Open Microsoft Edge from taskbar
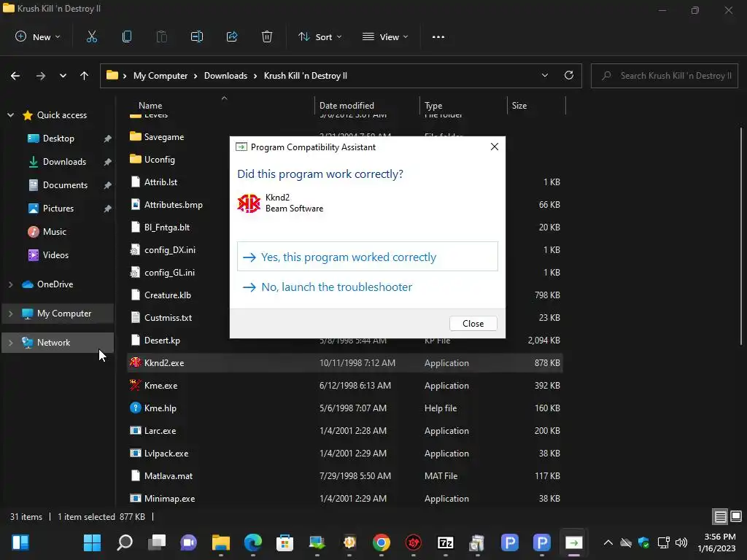This screenshot has width=747, height=560. pos(253,542)
